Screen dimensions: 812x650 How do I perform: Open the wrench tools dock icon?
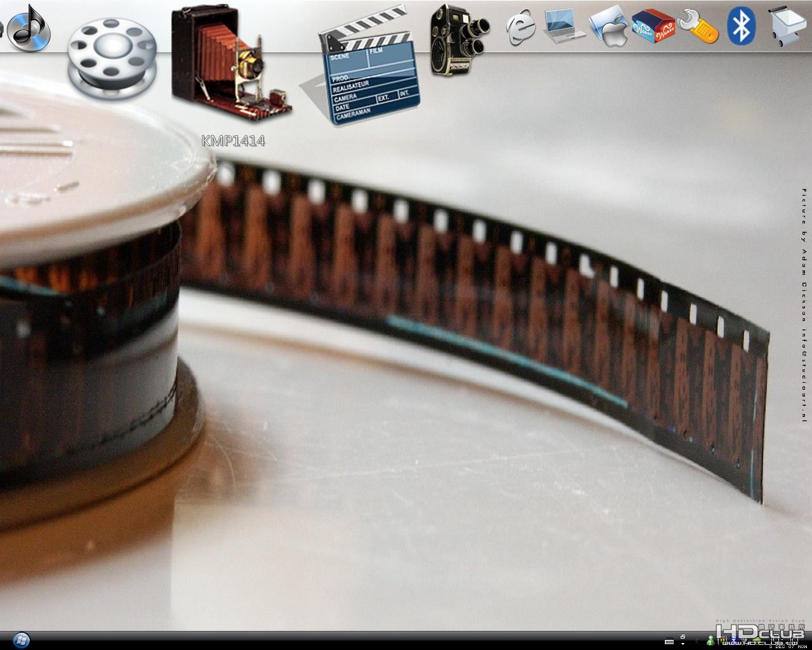[x=698, y=26]
